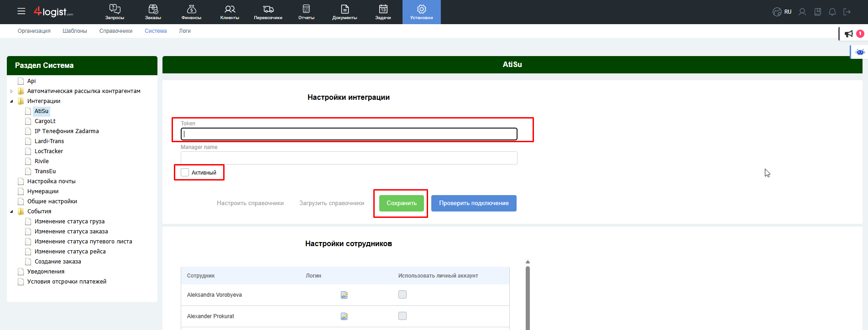Open Уведомления

46,272
